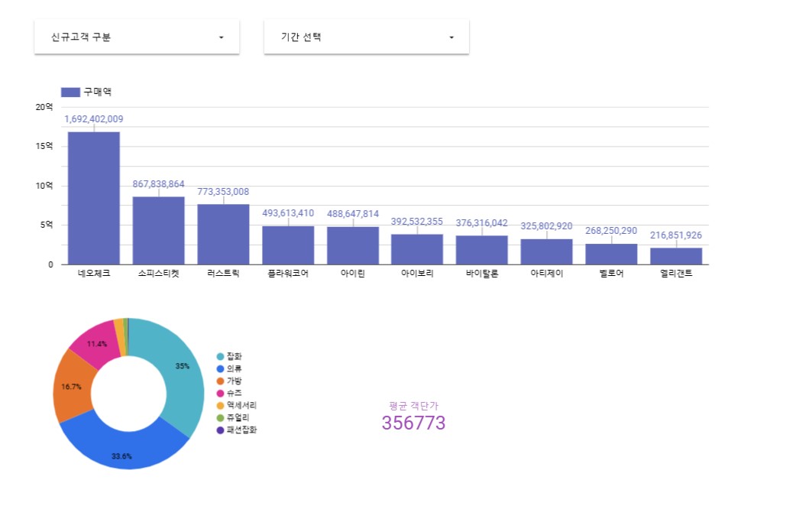
Task: Click the 잡화 legend dot
Action: tap(220, 357)
